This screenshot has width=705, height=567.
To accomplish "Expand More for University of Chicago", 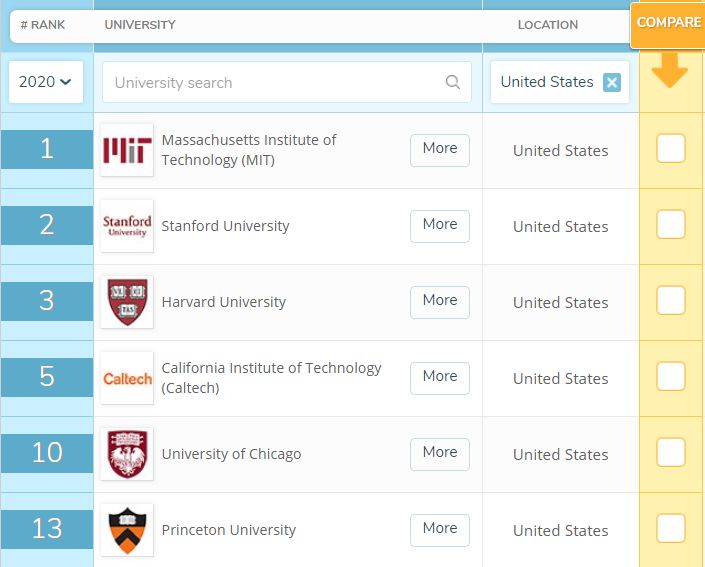I will (x=440, y=453).
